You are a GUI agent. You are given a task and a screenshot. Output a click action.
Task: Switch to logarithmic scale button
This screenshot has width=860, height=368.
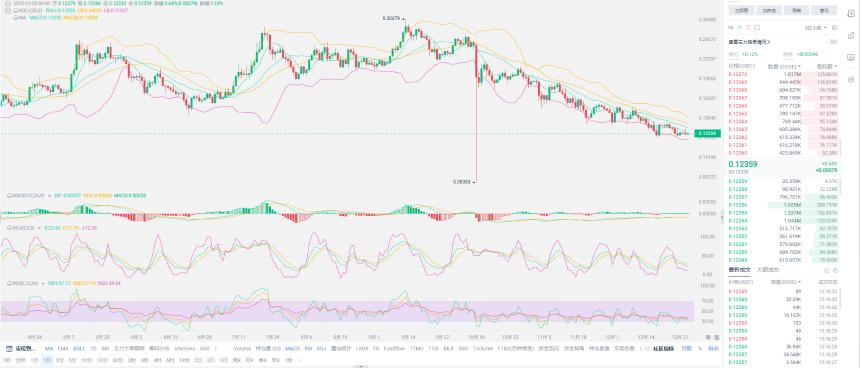point(687,349)
